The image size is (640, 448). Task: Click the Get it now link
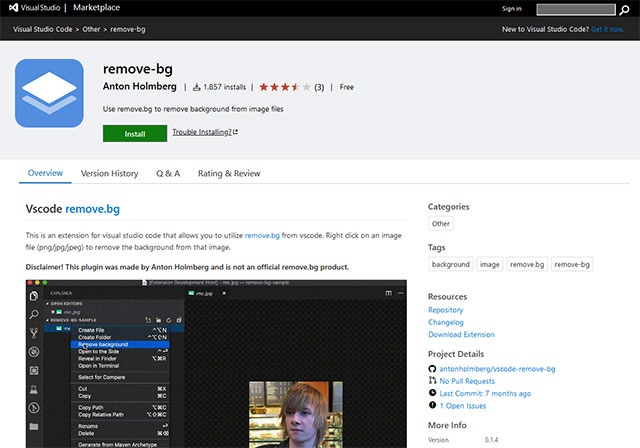pyautogui.click(x=607, y=29)
